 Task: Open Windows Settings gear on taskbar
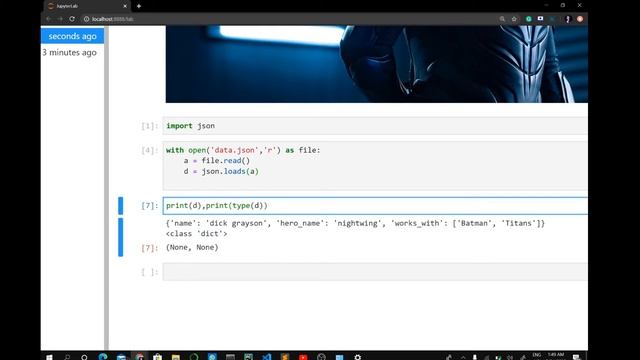click(x=358, y=357)
